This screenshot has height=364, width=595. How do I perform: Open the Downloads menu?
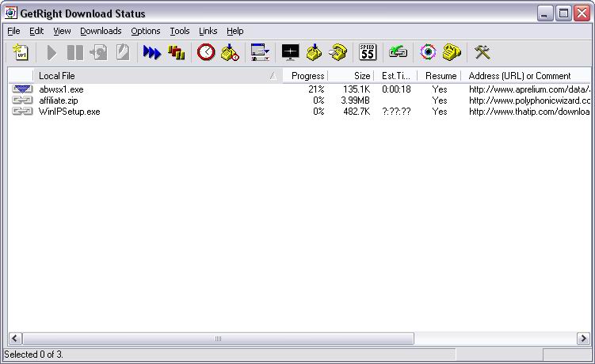point(101,31)
